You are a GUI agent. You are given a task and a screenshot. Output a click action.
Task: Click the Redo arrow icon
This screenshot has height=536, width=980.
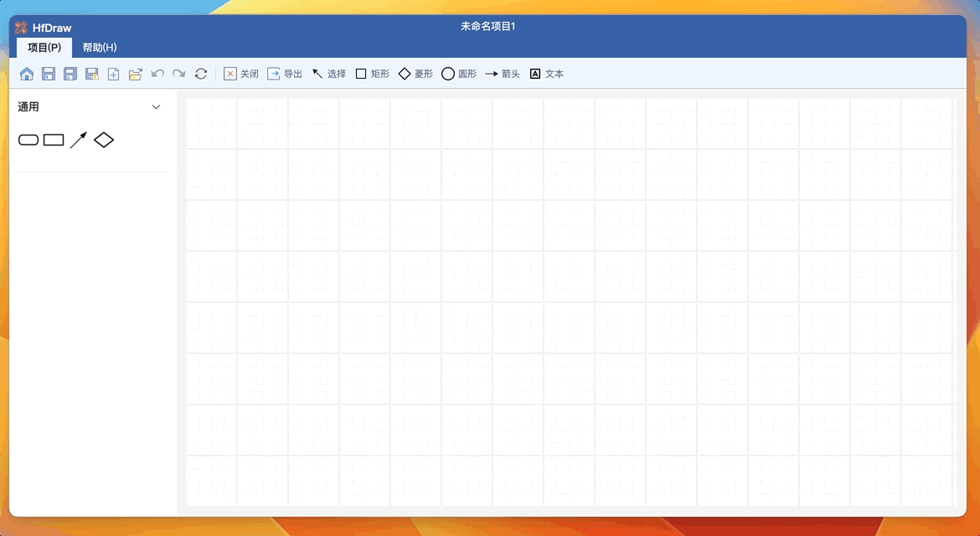(178, 74)
